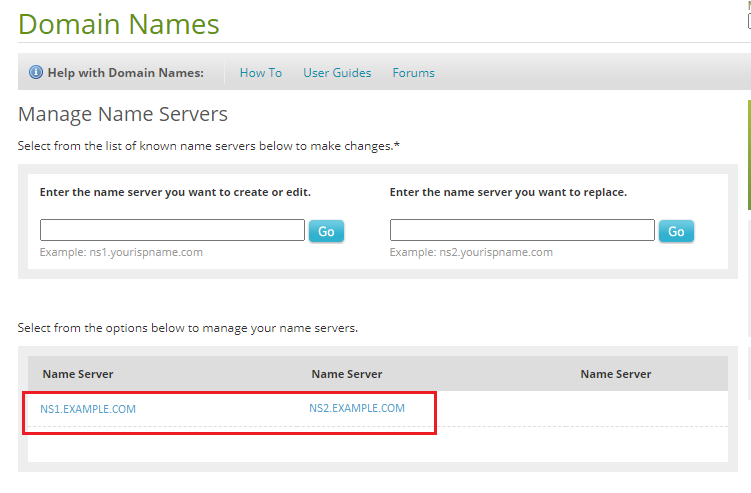
Task: Click the first Name Server column header
Action: tap(78, 374)
